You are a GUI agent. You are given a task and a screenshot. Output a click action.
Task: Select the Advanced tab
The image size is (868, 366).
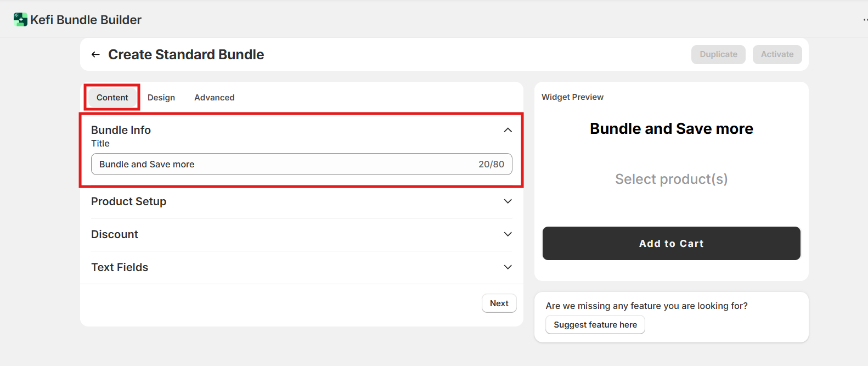(x=214, y=98)
